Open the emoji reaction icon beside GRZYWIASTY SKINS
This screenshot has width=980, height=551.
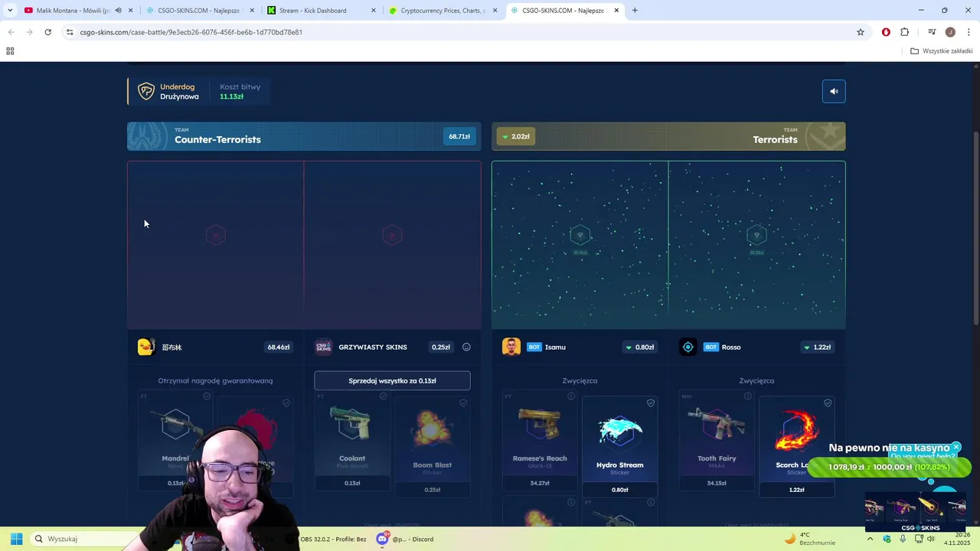pyautogui.click(x=466, y=347)
